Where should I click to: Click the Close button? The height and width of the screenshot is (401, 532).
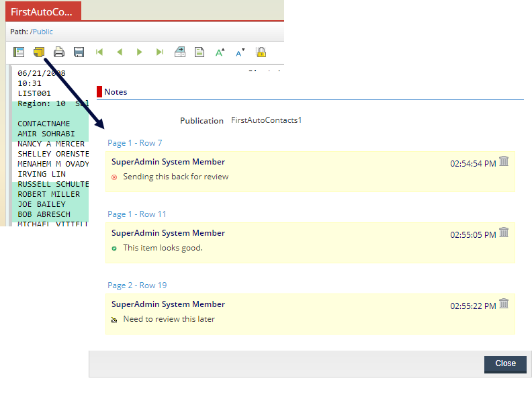tap(505, 364)
